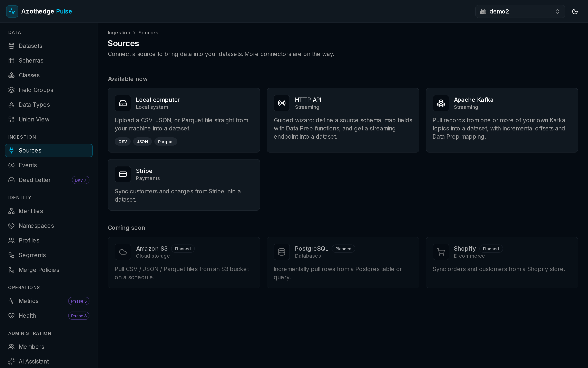Click the Segments icon in sidebar

tap(11, 255)
